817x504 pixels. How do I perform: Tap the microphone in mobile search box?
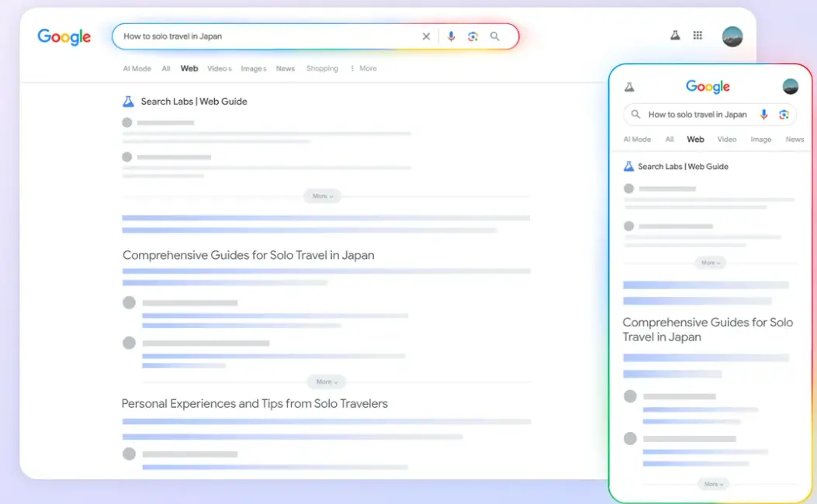764,115
